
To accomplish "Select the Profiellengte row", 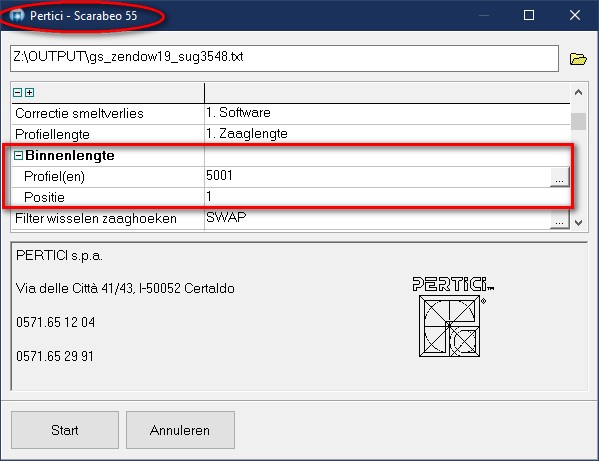I will [290, 134].
